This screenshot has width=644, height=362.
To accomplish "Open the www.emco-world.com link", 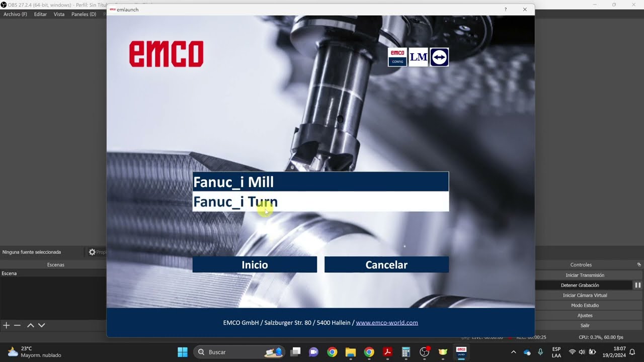I will point(387,323).
